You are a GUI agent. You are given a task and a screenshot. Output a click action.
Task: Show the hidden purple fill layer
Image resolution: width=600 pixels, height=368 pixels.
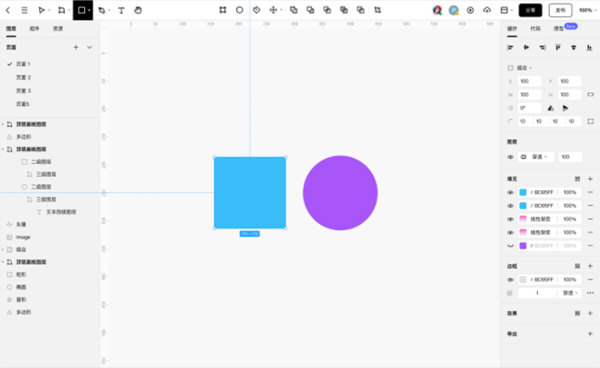click(510, 246)
